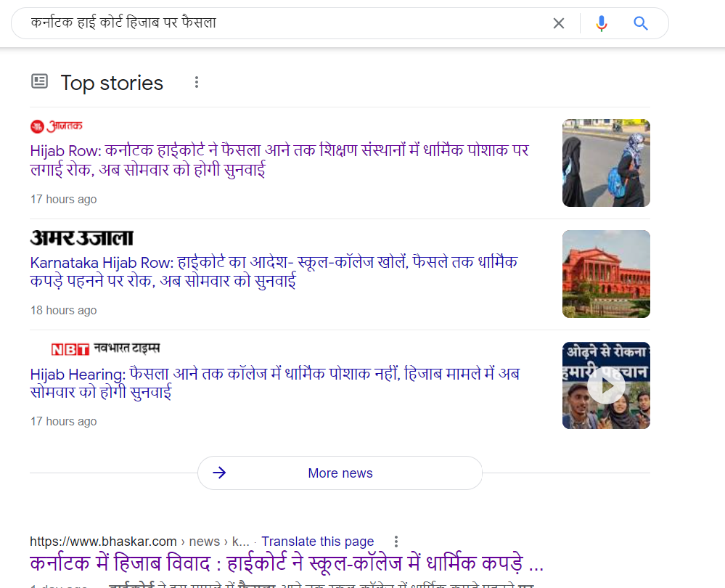Open the bhaskar.com Hijab dispute result title
The image size is (725, 588).
coord(287,564)
